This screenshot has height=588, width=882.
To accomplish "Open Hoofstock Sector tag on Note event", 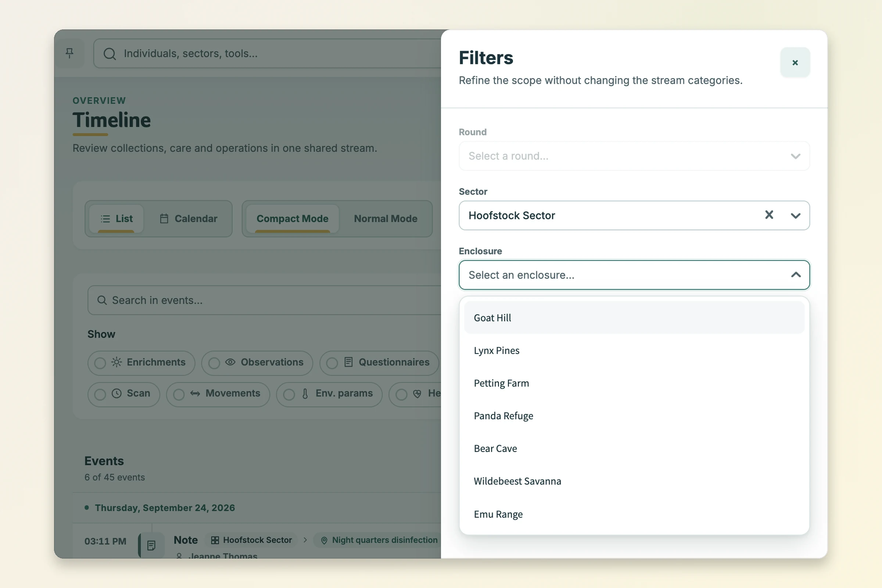I will [x=252, y=540].
